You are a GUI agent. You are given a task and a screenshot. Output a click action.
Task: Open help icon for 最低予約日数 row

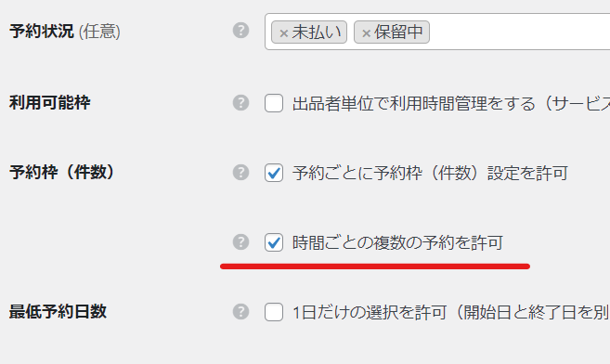[x=240, y=311]
